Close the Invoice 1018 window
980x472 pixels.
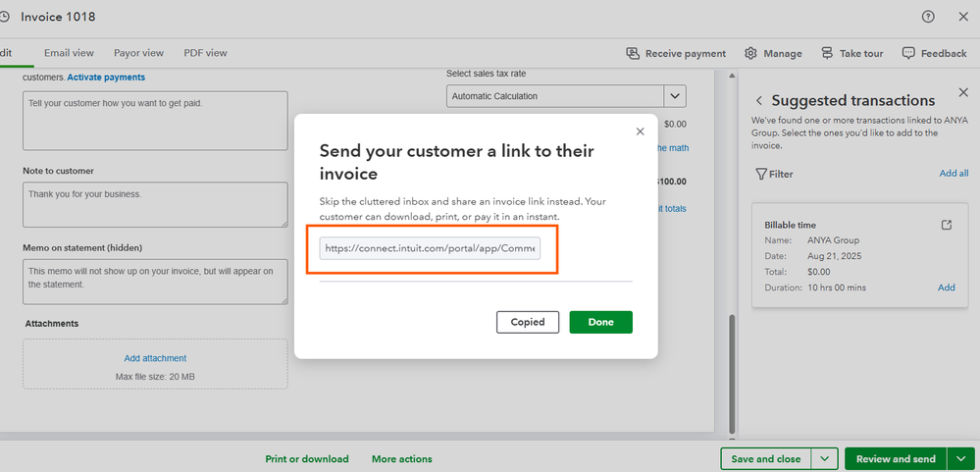[x=963, y=17]
